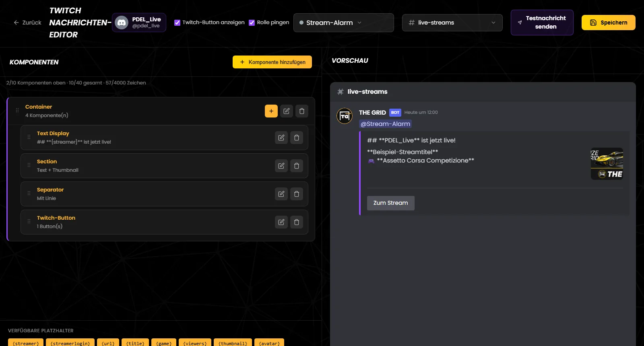Image resolution: width=644 pixels, height=346 pixels.
Task: Click the Container drag handle
Action: [x=17, y=110]
